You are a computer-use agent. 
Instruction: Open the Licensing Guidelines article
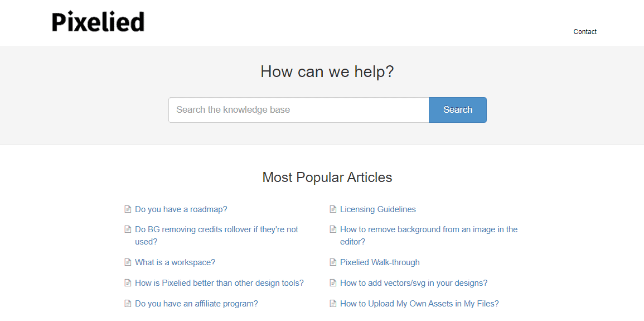click(x=377, y=209)
